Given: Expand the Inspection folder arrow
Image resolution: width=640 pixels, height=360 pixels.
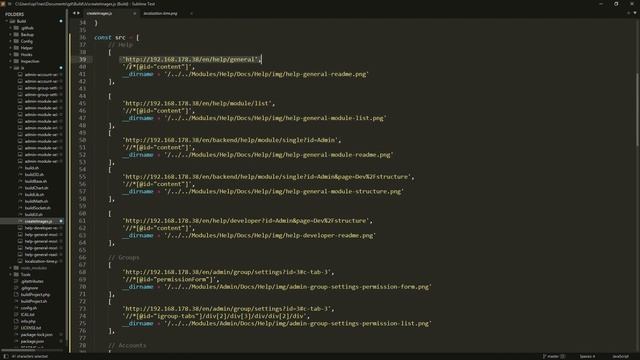Looking at the screenshot, I should click(11, 61).
